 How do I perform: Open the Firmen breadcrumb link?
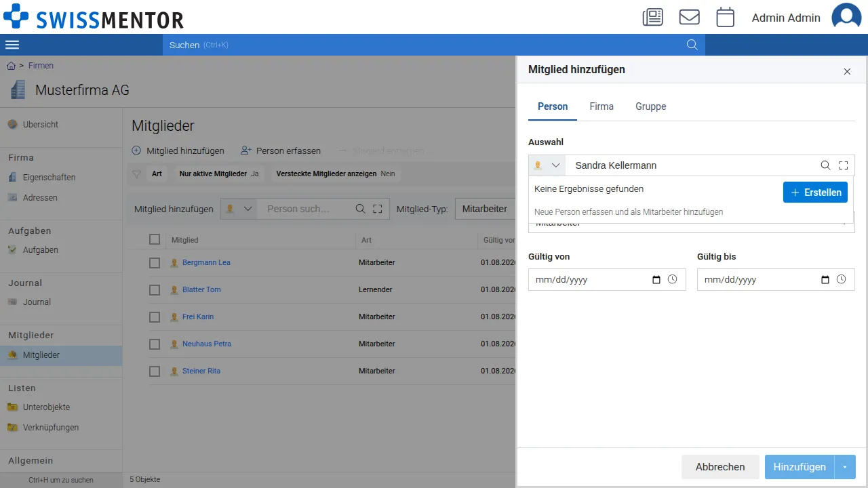tap(41, 66)
